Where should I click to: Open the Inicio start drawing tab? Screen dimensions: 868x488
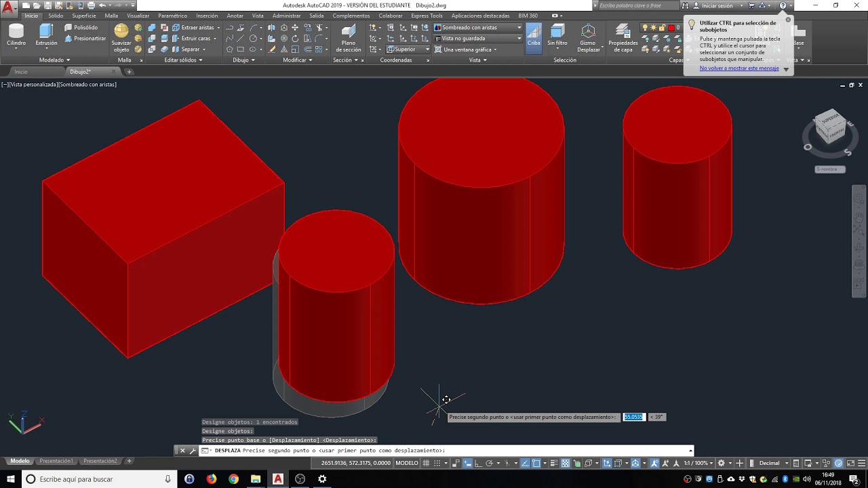click(x=21, y=71)
